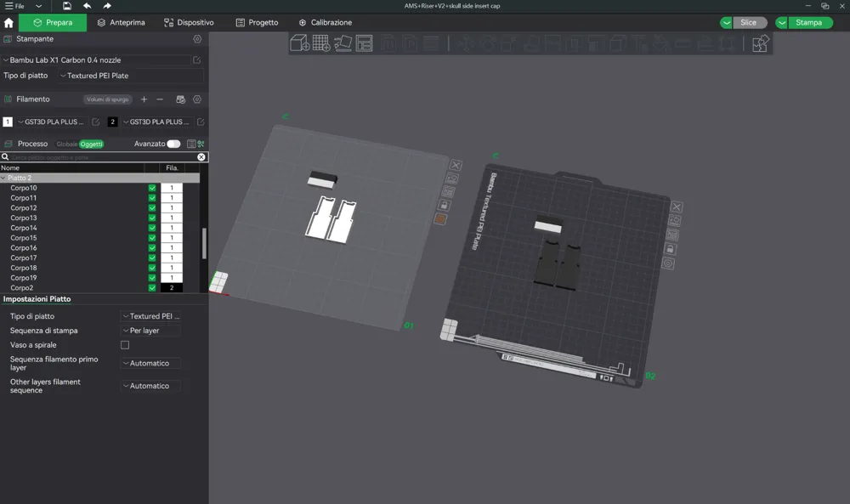Open Sequenza filamento primo layer dropdown
The image size is (850, 504).
click(x=150, y=363)
